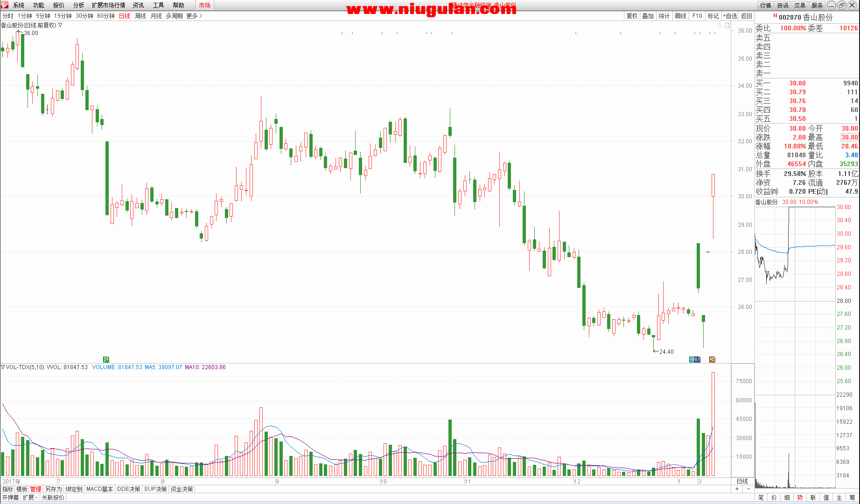Click the 统计 statistics button
The image size is (860, 504).
[664, 16]
